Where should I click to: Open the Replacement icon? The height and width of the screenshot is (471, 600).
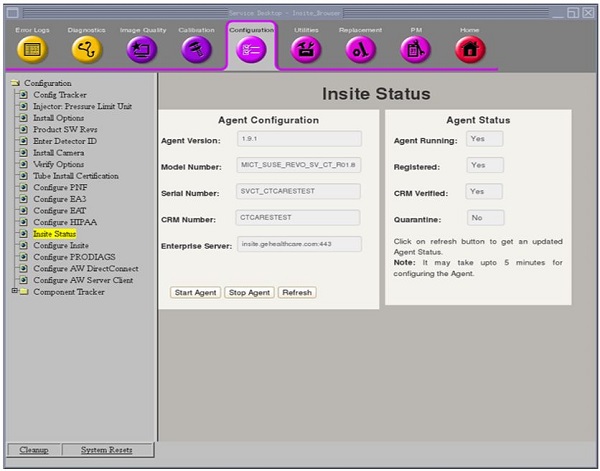[x=360, y=50]
